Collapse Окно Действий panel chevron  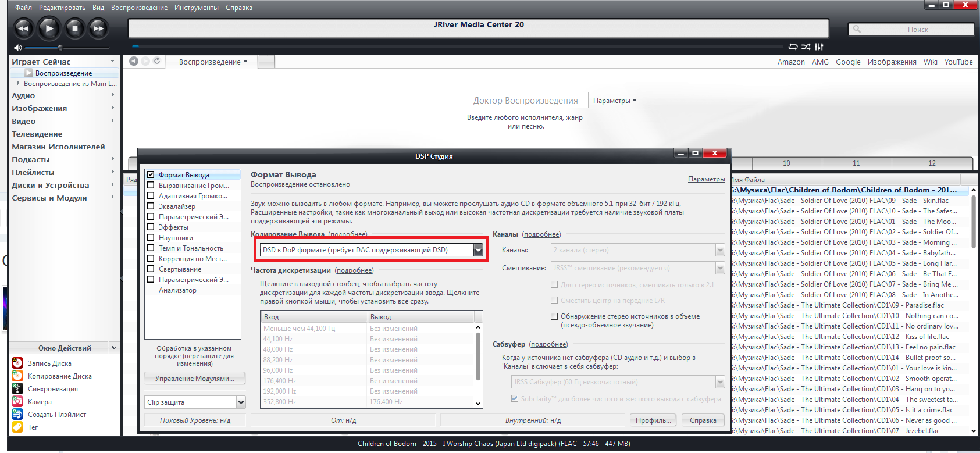(x=114, y=348)
